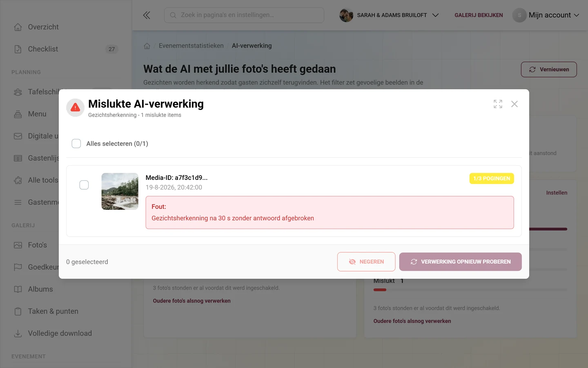This screenshot has width=588, height=368.
Task: Click Verwerking opnieuw proberen button
Action: 461,262
